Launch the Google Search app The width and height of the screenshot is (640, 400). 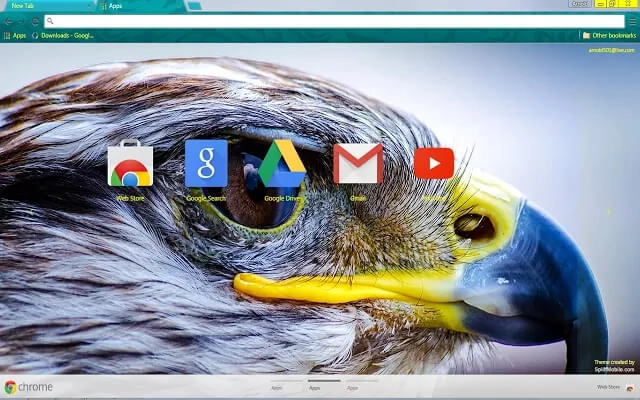(206, 163)
